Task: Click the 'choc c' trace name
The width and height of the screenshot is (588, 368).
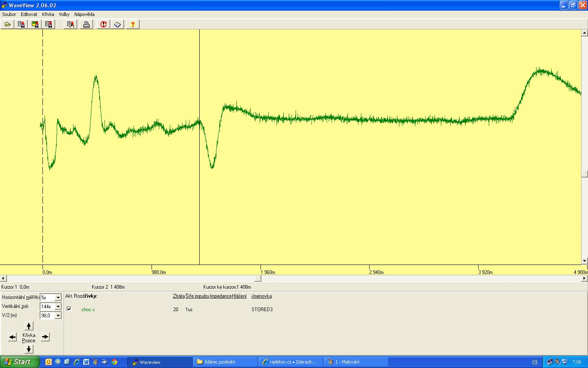Action: [x=88, y=310]
